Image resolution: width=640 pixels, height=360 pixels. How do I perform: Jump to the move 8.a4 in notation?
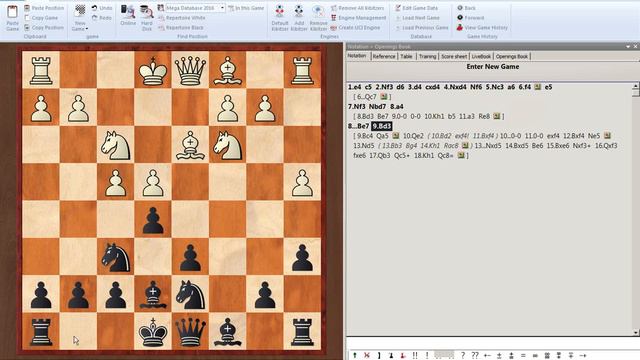coord(397,107)
